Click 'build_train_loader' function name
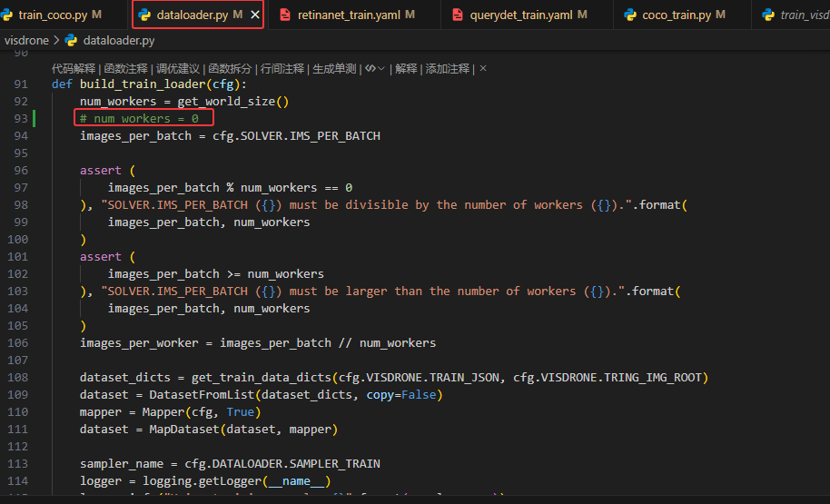 (143, 84)
